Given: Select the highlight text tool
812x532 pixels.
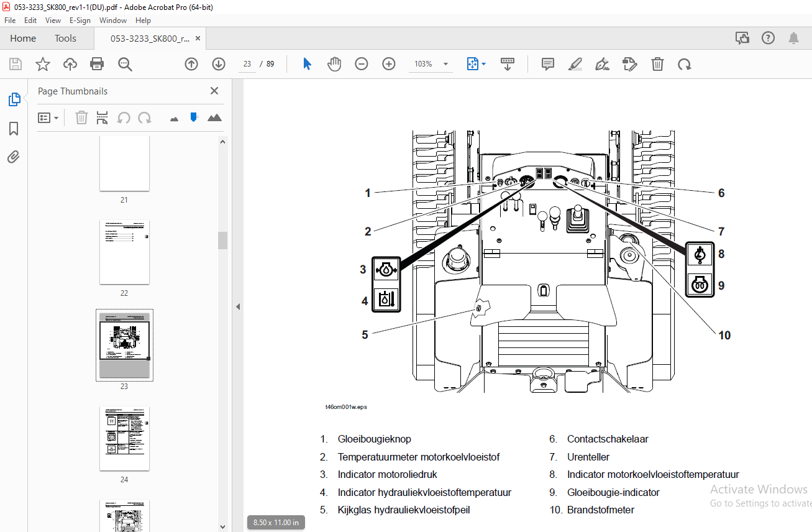Looking at the screenshot, I should (575, 64).
